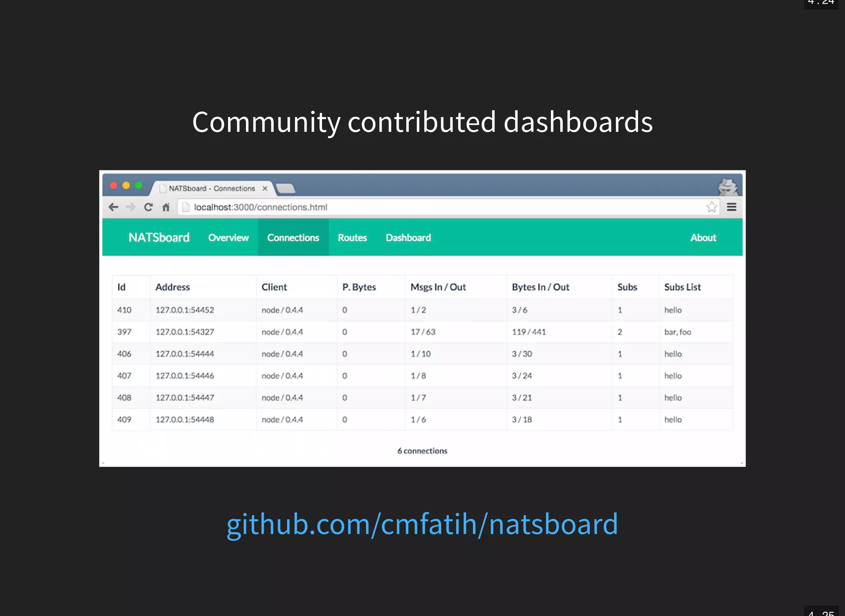
Task: Click address 127.0.0.1:54447
Action: click(x=184, y=397)
